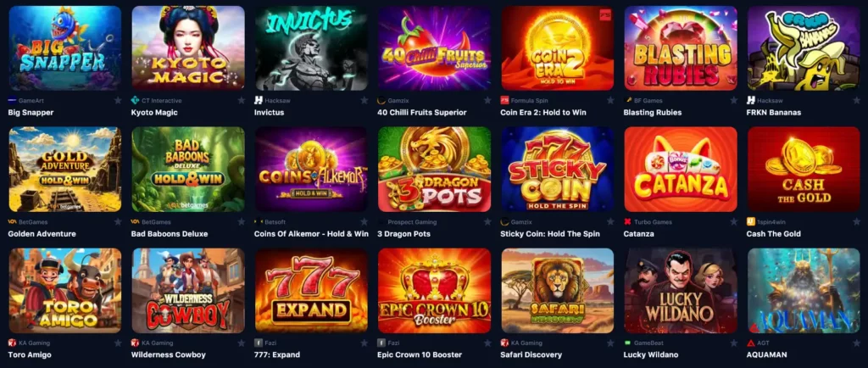This screenshot has height=368, width=868.
Task: Open the Blasting Rubies game thumbnail
Action: (x=681, y=48)
